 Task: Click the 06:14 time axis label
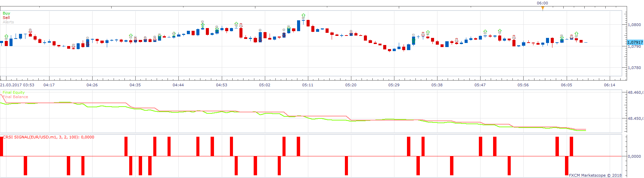click(609, 85)
